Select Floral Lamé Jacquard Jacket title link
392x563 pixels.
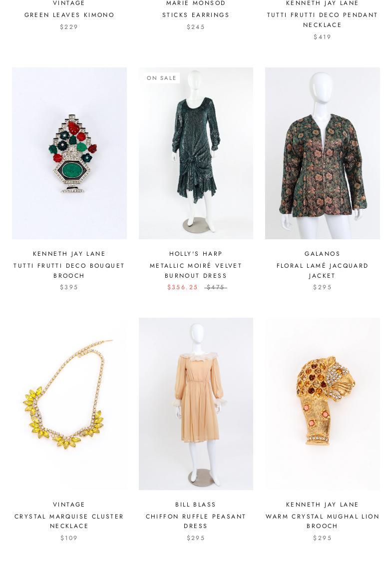coord(323,271)
